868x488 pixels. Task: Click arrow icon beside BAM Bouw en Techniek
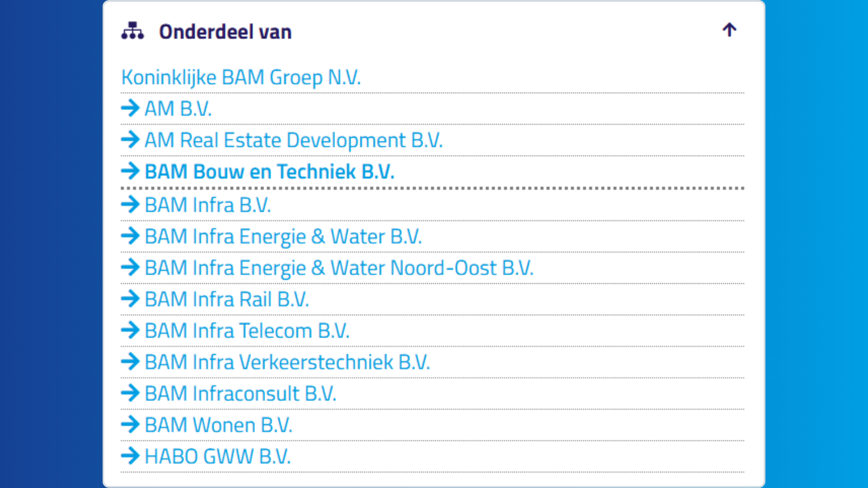click(130, 171)
